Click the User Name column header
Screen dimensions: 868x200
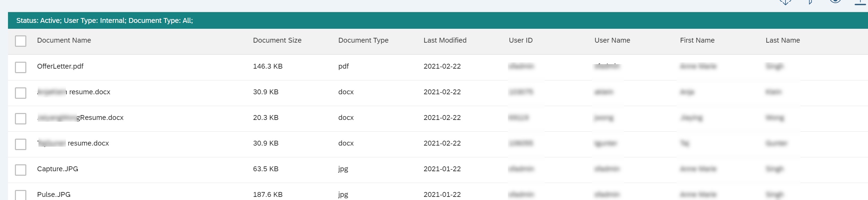click(x=612, y=40)
